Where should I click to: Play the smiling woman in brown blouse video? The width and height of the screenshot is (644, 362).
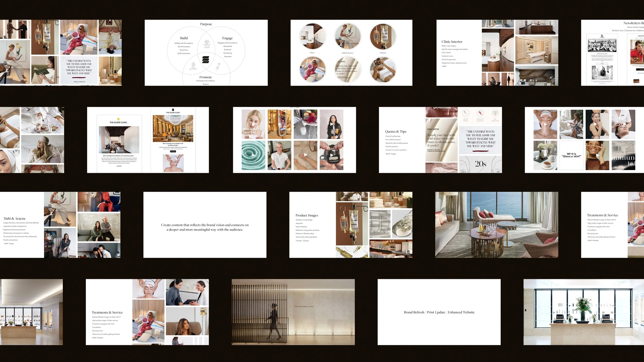[x=597, y=155]
